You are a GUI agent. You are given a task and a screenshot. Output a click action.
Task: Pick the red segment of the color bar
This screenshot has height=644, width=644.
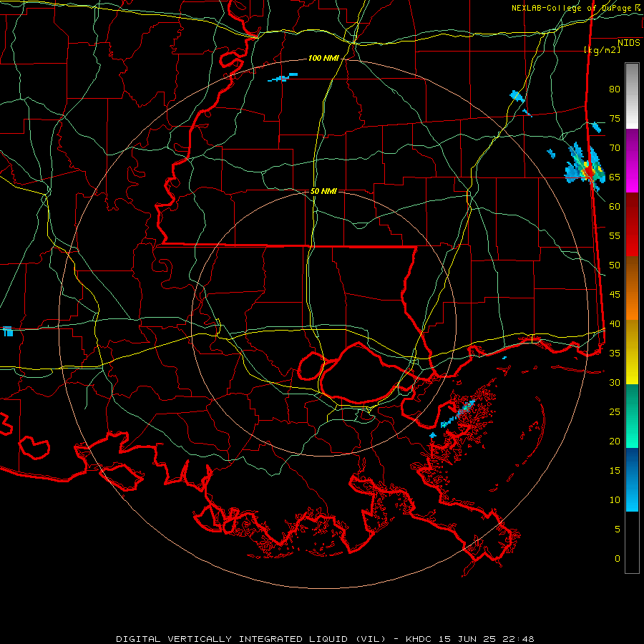[x=632, y=225]
